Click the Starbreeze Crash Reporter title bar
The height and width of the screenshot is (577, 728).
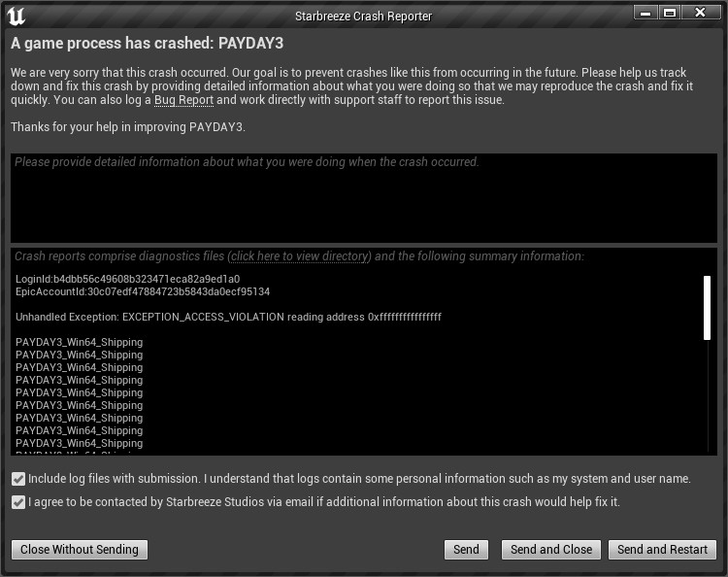pyautogui.click(x=363, y=16)
